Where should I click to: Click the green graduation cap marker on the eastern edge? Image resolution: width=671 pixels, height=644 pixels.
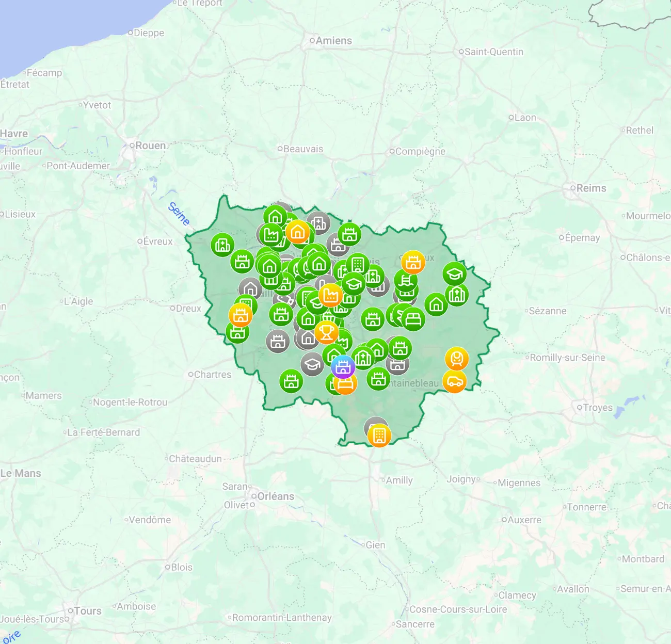pos(454,273)
